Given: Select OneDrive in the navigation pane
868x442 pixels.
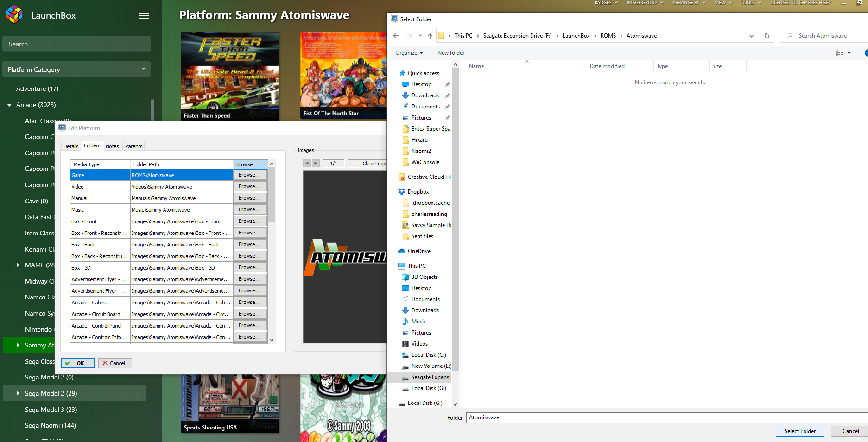Looking at the screenshot, I should coord(419,251).
